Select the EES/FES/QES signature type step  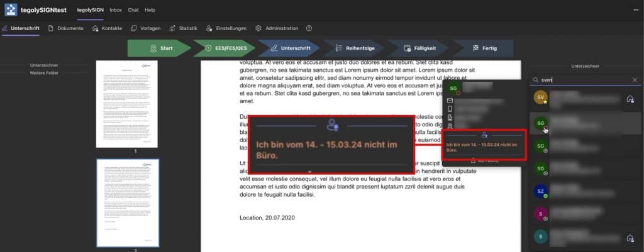coord(223,48)
